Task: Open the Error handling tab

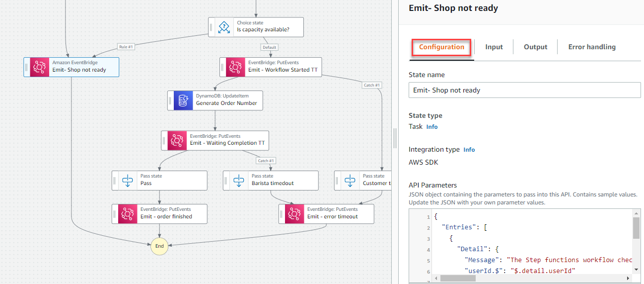Action: [x=592, y=47]
